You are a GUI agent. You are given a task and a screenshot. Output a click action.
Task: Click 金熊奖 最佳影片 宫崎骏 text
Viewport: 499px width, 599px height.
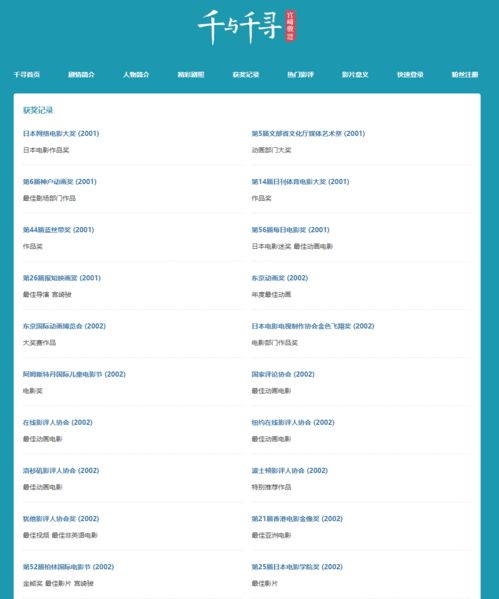pos(58,583)
